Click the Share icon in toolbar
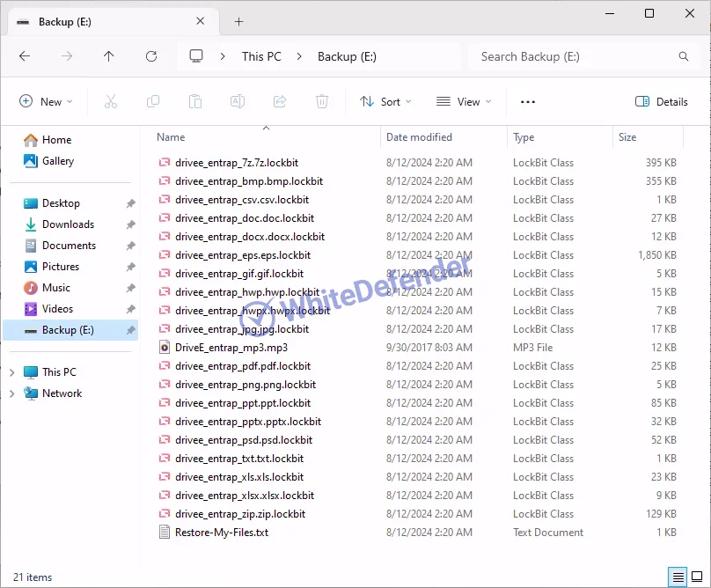 pos(280,102)
